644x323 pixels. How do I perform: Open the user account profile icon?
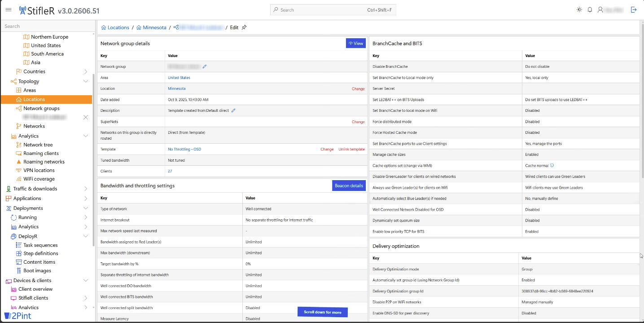(600, 9)
